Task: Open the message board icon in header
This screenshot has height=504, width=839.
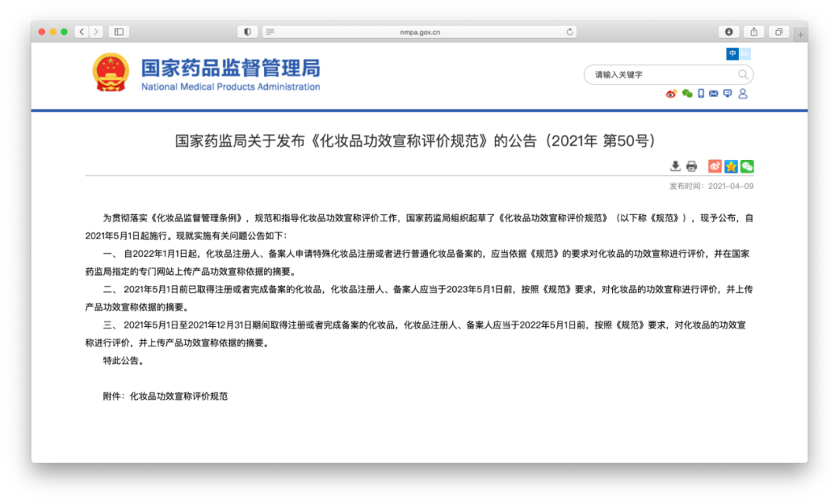Action: click(x=728, y=94)
